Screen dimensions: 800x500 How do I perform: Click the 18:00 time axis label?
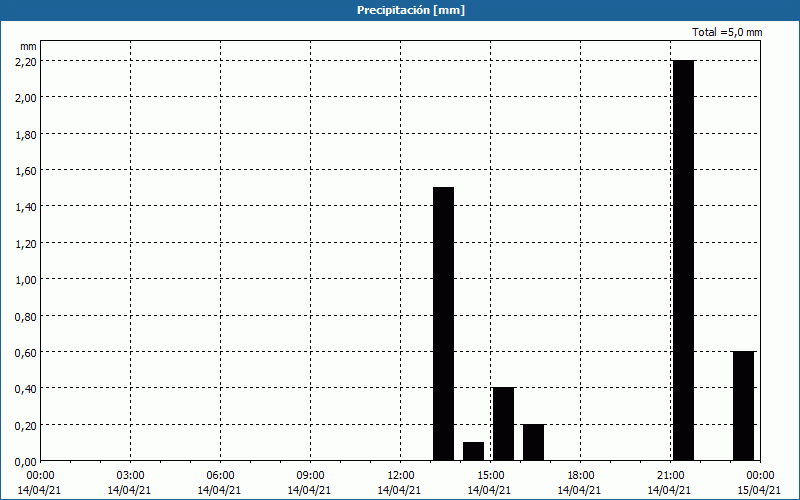(581, 476)
